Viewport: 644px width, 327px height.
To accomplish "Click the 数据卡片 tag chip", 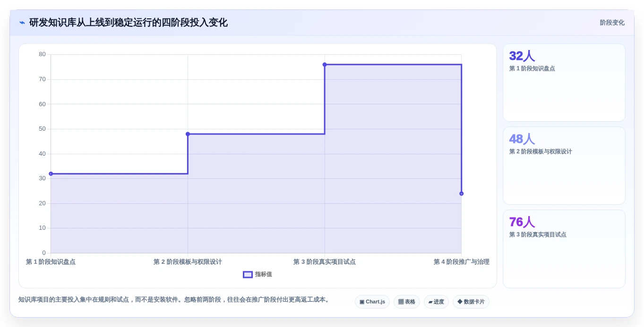I will [471, 302].
